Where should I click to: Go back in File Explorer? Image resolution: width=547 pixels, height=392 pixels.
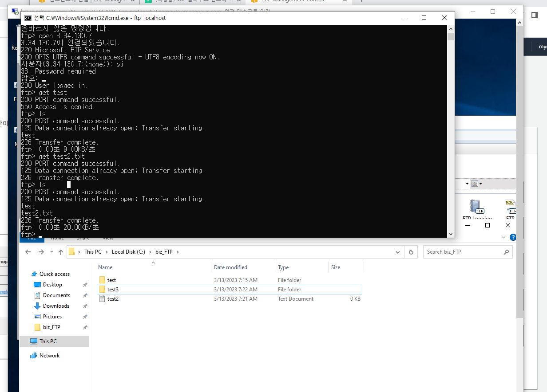pyautogui.click(x=28, y=252)
